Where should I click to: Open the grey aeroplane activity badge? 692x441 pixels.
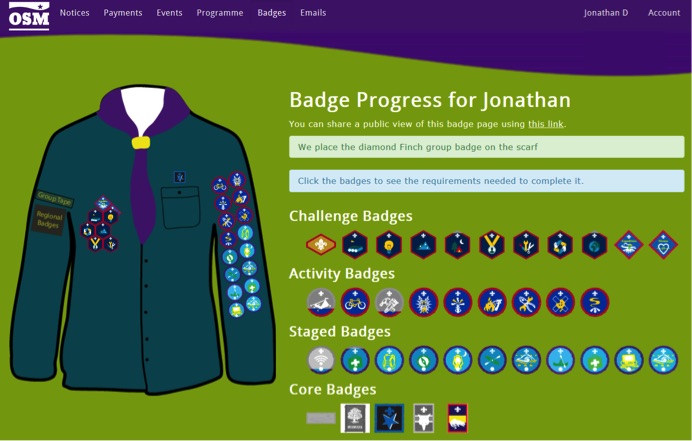click(x=321, y=303)
